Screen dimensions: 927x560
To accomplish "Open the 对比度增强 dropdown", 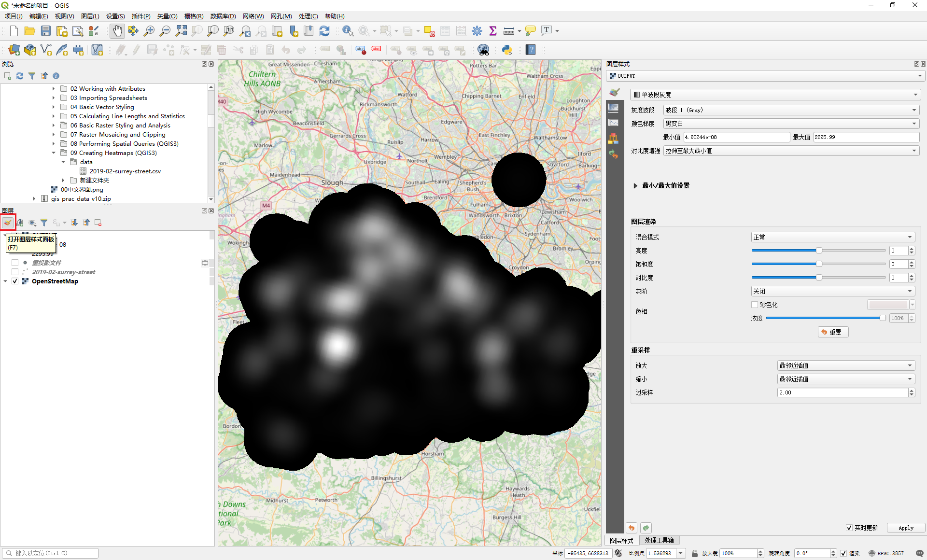I will coord(791,151).
